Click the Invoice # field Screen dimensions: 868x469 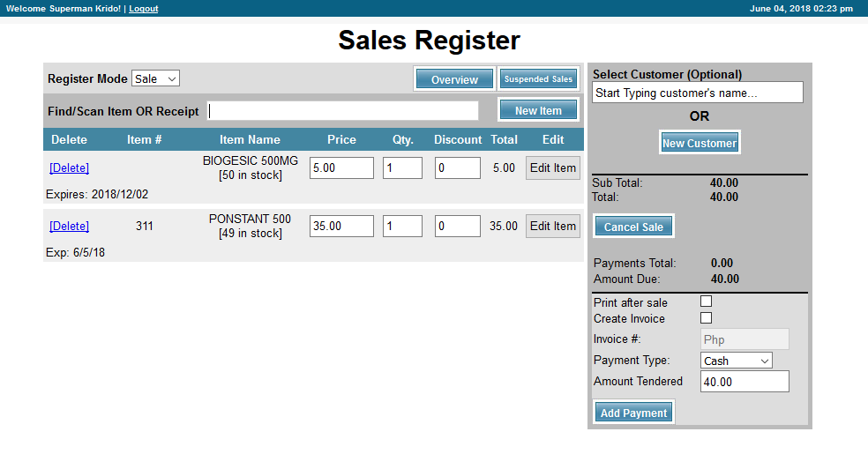click(745, 339)
